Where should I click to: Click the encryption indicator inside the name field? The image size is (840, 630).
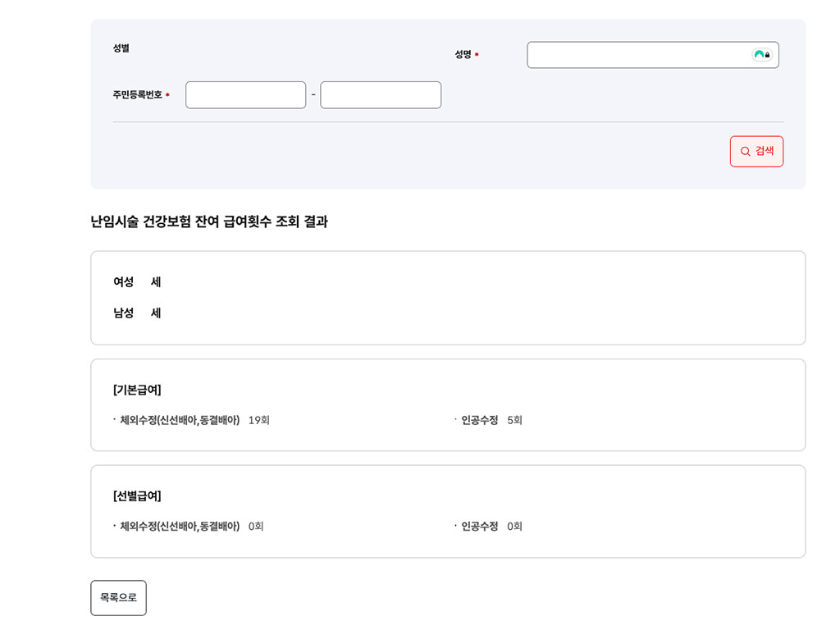pyautogui.click(x=763, y=55)
